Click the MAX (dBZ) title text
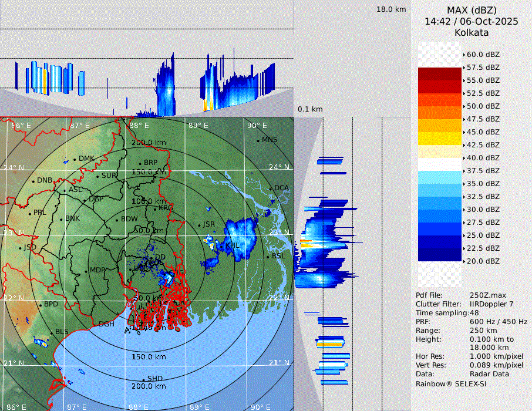Image resolution: width=532 pixels, height=411 pixels. click(472, 10)
